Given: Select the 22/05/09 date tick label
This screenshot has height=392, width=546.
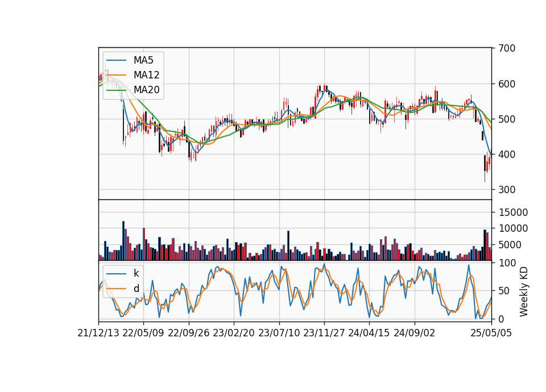Looking at the screenshot, I should click(143, 333).
